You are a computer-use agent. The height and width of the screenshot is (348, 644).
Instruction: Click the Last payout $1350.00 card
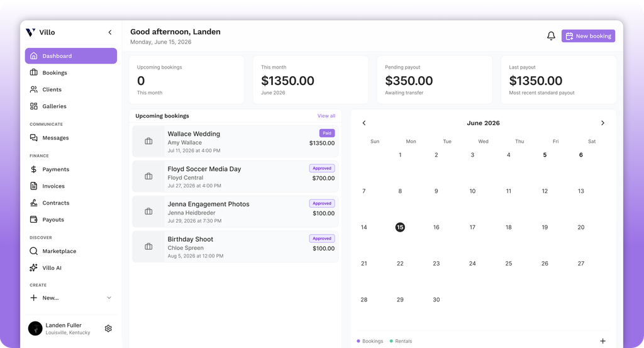pyautogui.click(x=558, y=80)
